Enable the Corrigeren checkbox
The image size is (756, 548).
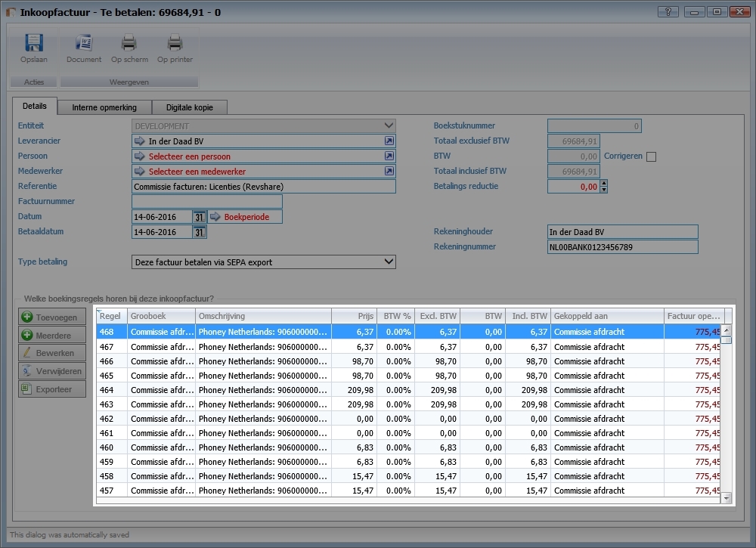click(651, 156)
